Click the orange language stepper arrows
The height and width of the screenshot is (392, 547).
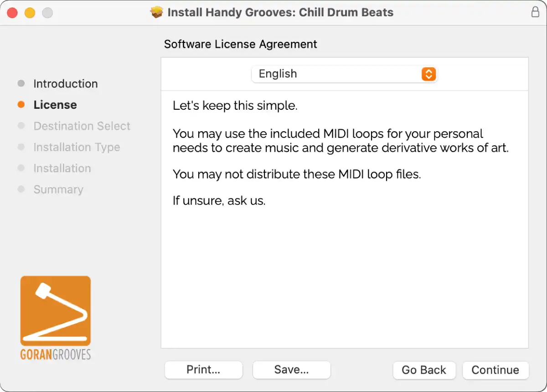tap(428, 74)
